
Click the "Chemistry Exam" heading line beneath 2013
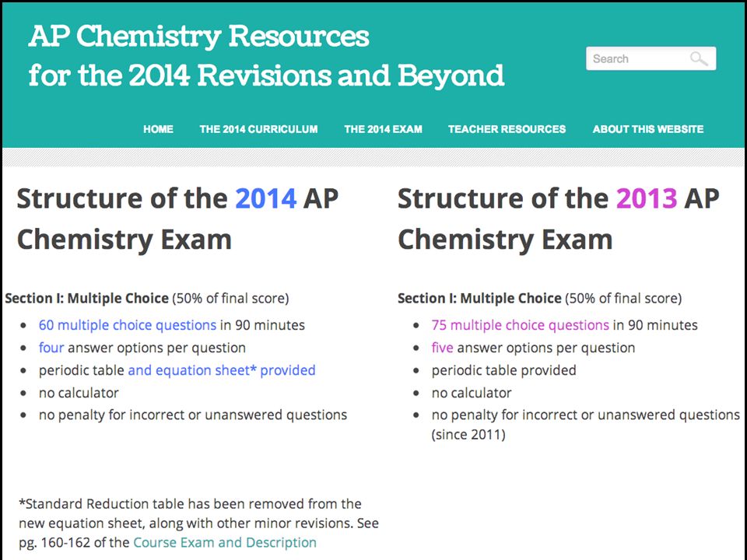(x=505, y=240)
